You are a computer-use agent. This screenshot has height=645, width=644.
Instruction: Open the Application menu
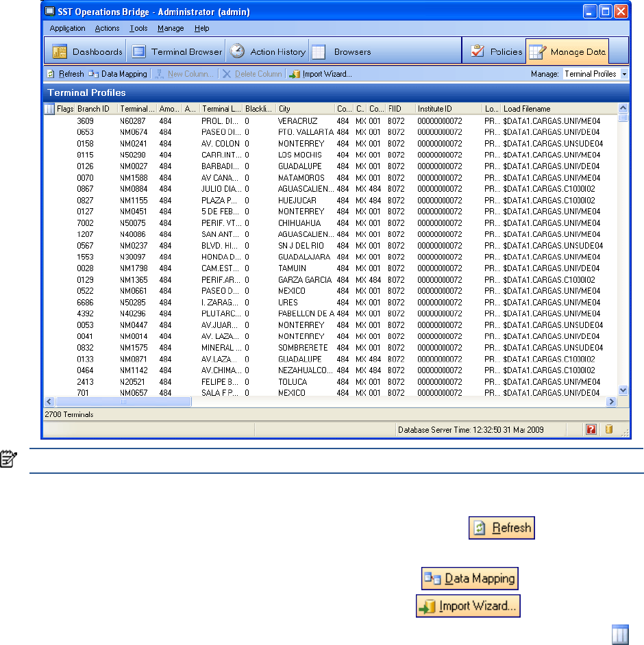click(67, 29)
